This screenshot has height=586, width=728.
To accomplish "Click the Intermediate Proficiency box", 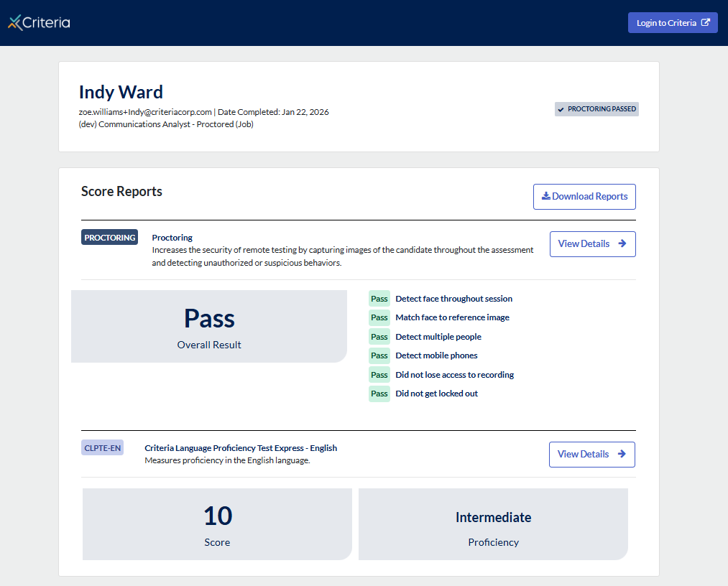I will [x=493, y=524].
